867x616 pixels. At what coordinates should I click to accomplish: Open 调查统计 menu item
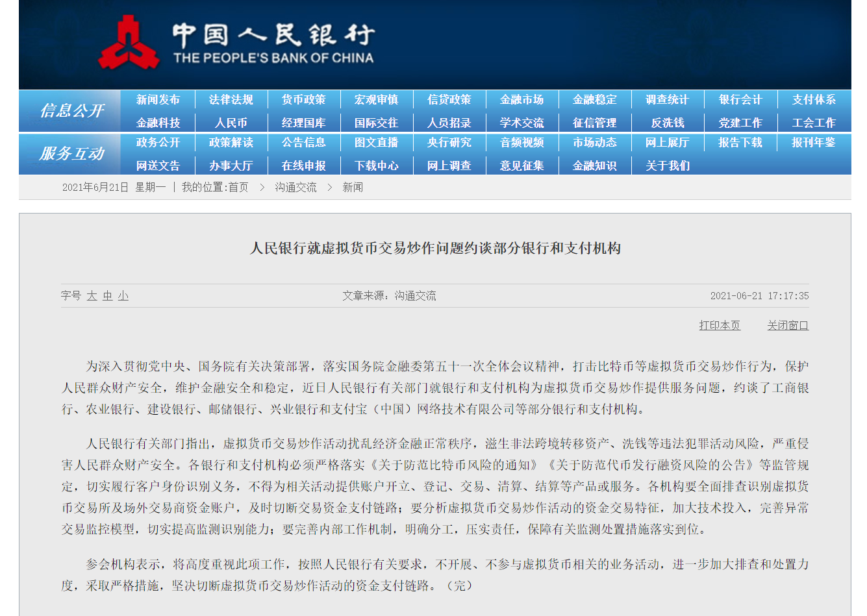coord(667,99)
